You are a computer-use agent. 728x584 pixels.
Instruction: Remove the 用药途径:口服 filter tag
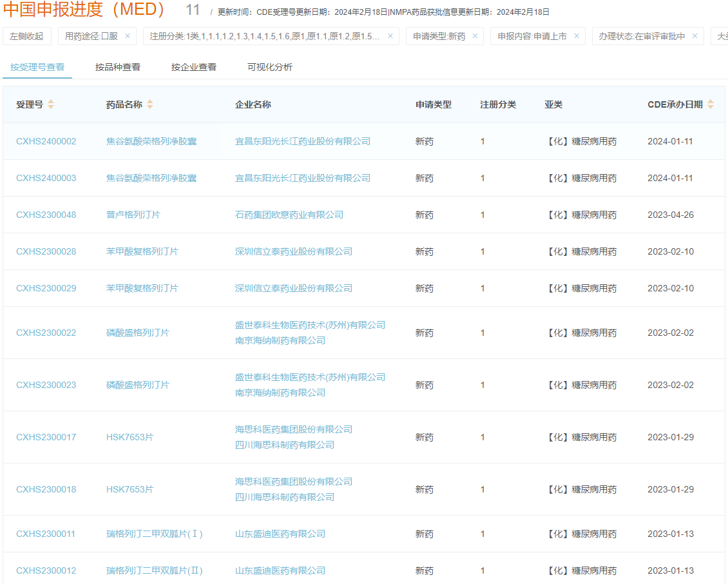[x=128, y=35]
